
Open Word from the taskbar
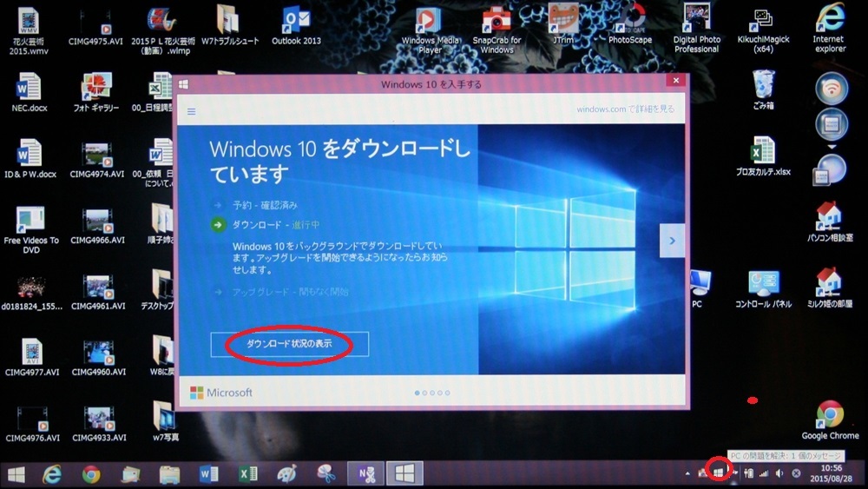(208, 474)
